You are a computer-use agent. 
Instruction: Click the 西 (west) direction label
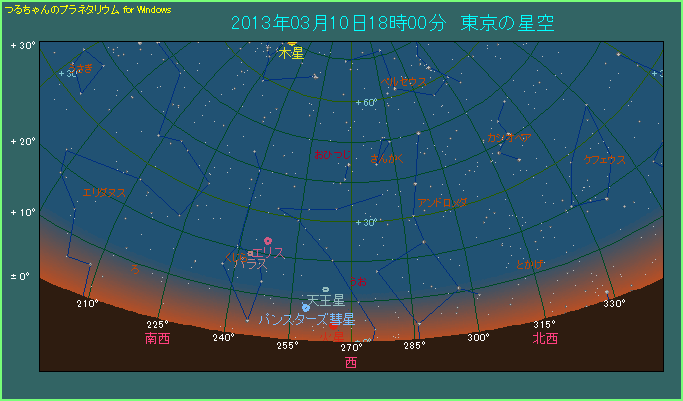tap(350, 362)
